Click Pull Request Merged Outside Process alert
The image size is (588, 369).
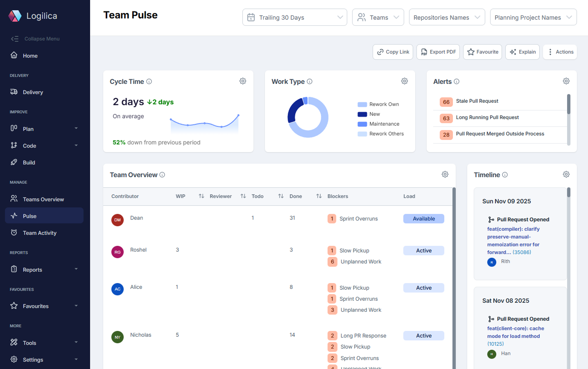click(x=500, y=135)
